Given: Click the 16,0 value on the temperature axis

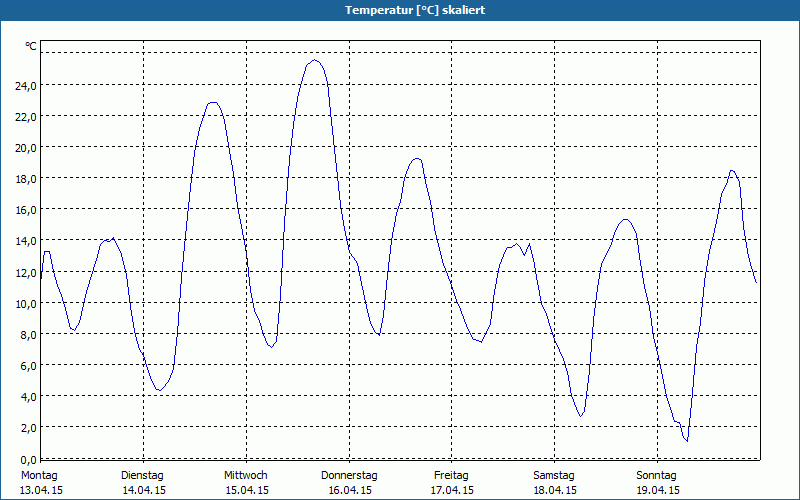Looking at the screenshot, I should [x=25, y=209].
